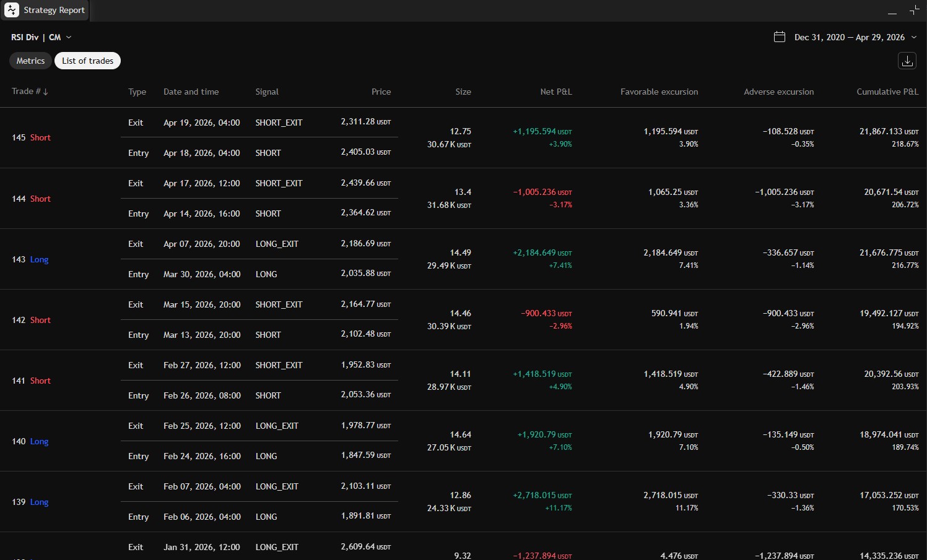
Task: Click entry date Feb 24, 2026, 16:00
Action: tap(202, 456)
